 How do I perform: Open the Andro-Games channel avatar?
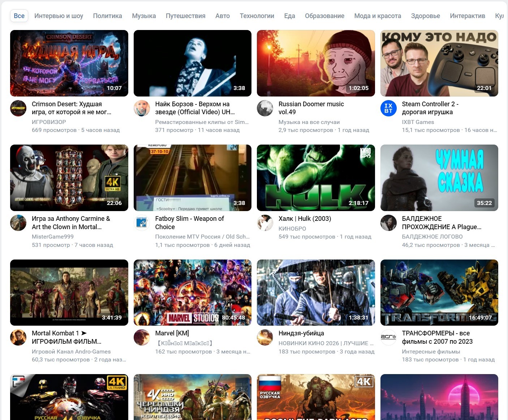[x=18, y=338]
